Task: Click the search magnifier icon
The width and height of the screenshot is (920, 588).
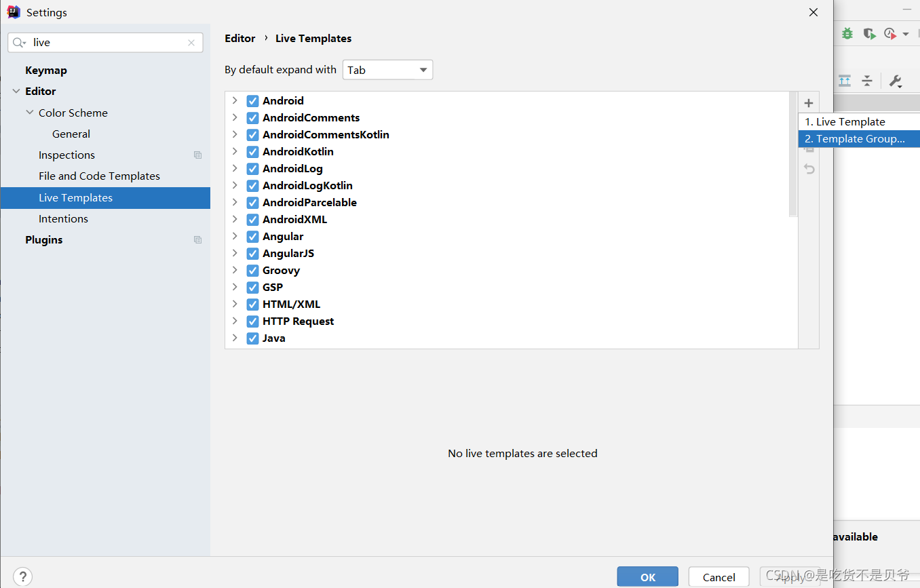Action: 20,43
